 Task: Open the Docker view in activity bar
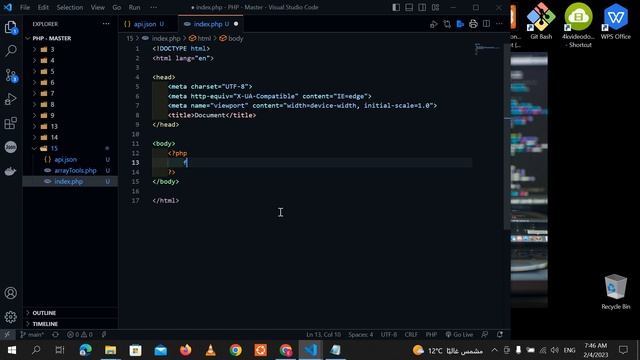click(x=11, y=171)
